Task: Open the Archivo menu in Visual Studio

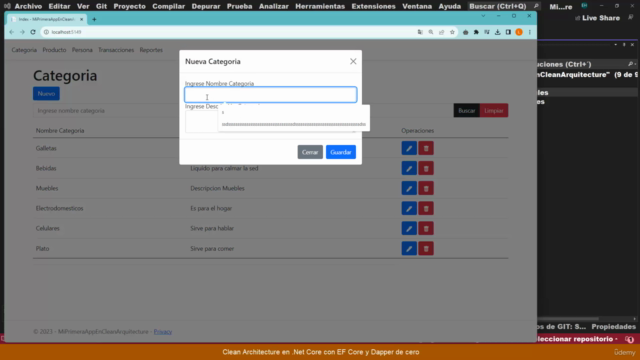Action: 28,6
